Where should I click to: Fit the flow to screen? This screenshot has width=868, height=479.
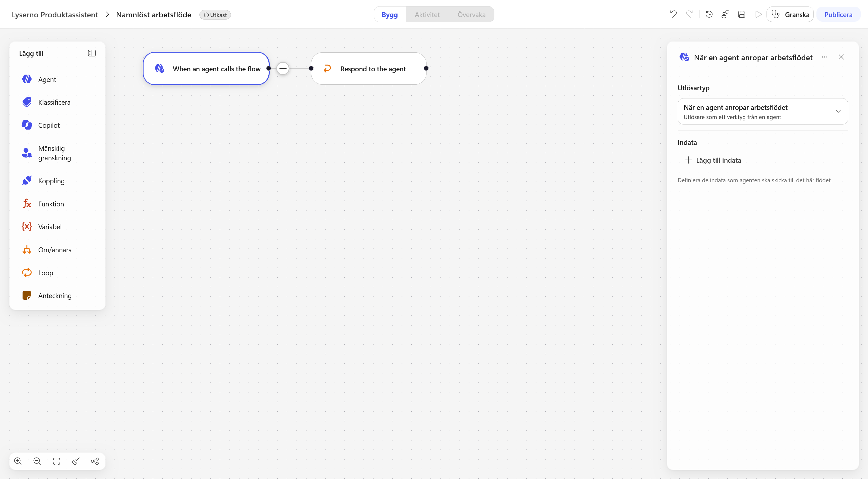coord(57,461)
